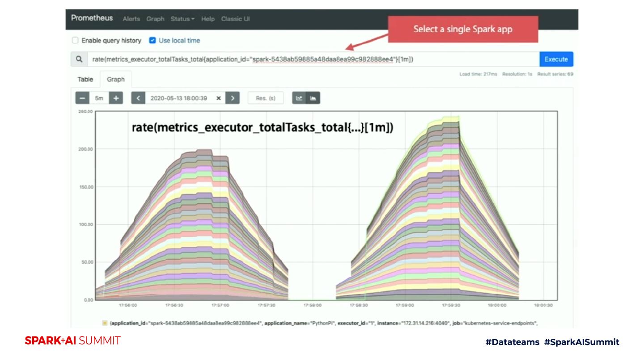Enable the query history checkbox
The height and width of the screenshot is (362, 644).
coord(75,41)
